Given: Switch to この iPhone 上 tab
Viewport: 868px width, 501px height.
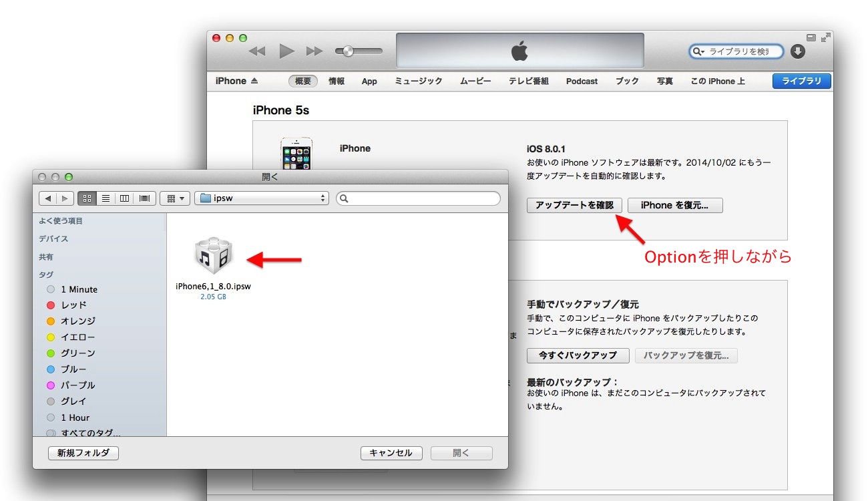Looking at the screenshot, I should [718, 81].
